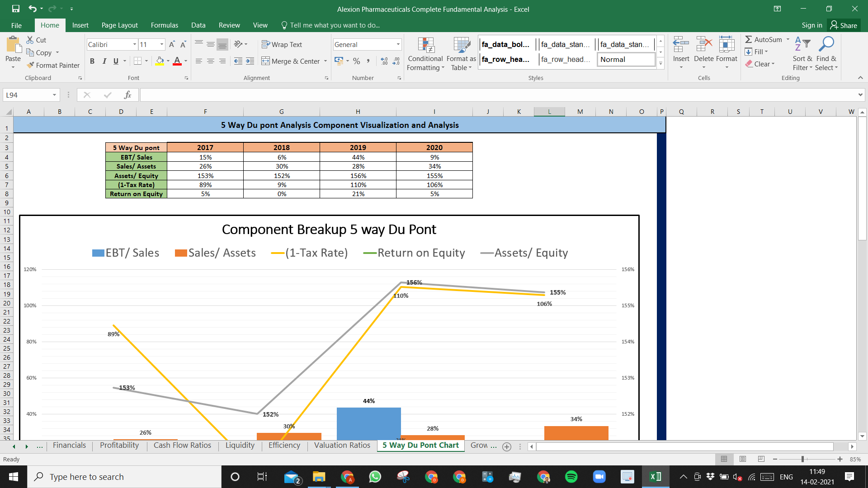Switch to Page Layout view in status bar
The height and width of the screenshot is (488, 868).
(x=743, y=459)
